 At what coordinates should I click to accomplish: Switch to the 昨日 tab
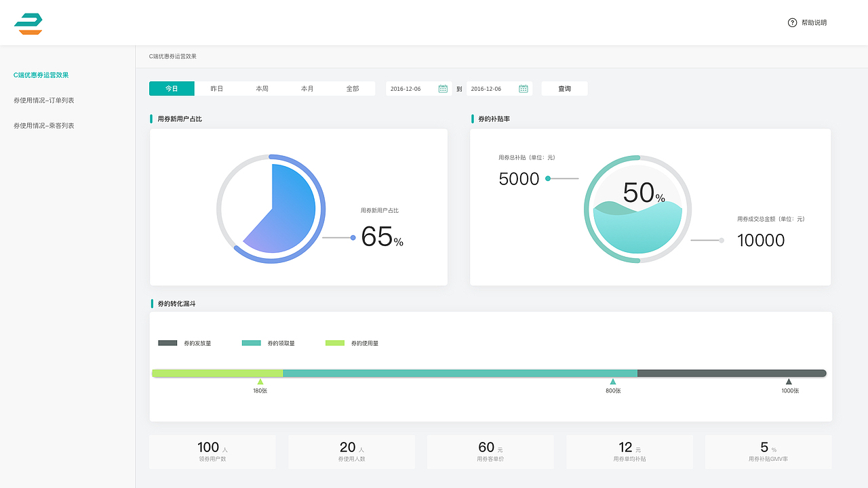point(217,89)
